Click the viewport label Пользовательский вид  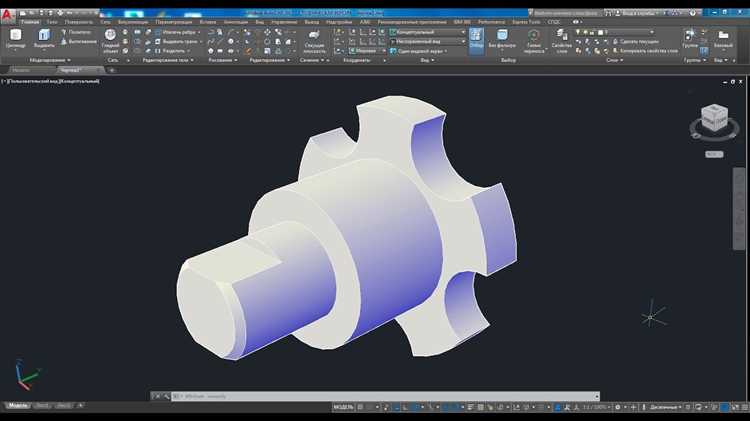[x=34, y=81]
